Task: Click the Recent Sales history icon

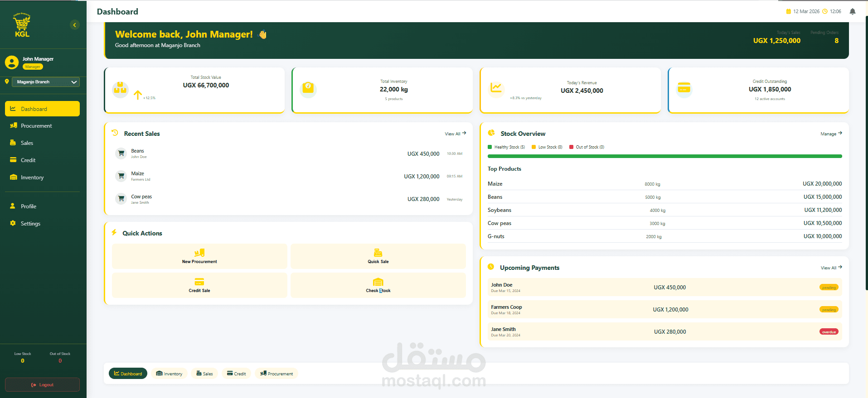Action: [115, 133]
